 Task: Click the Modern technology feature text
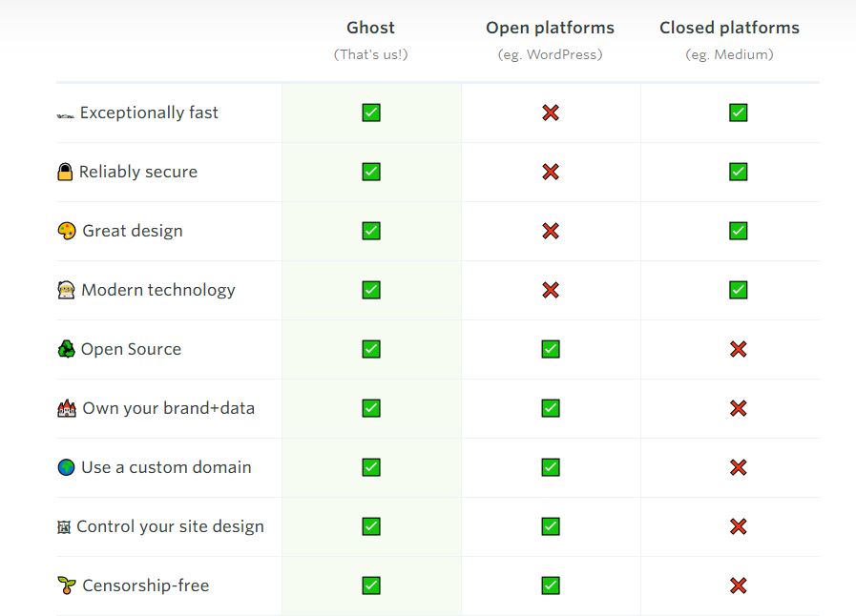pos(158,290)
